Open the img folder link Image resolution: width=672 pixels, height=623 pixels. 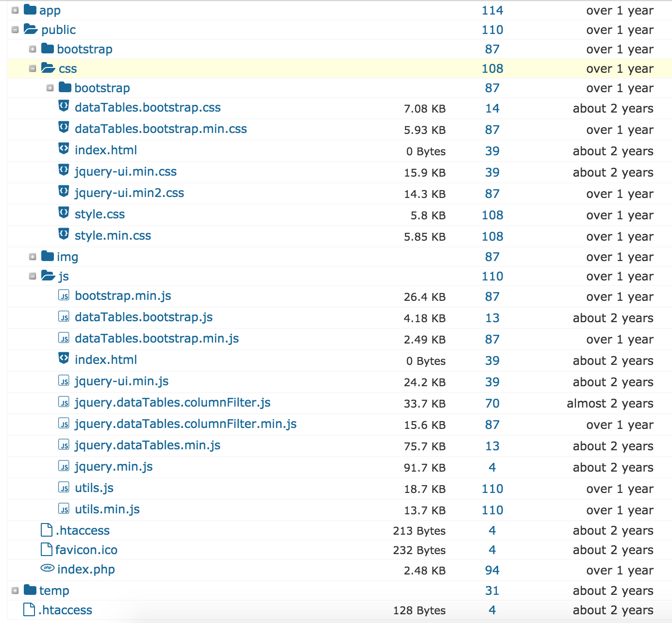67,257
